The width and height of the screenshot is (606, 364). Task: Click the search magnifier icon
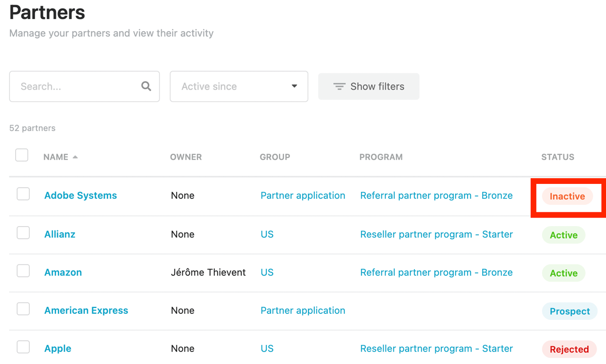[146, 86]
